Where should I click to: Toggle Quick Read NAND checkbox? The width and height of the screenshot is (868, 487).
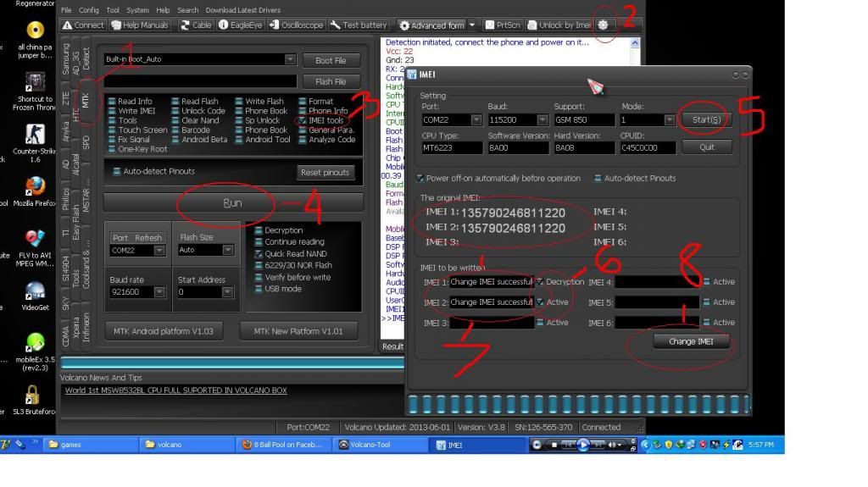coord(259,253)
